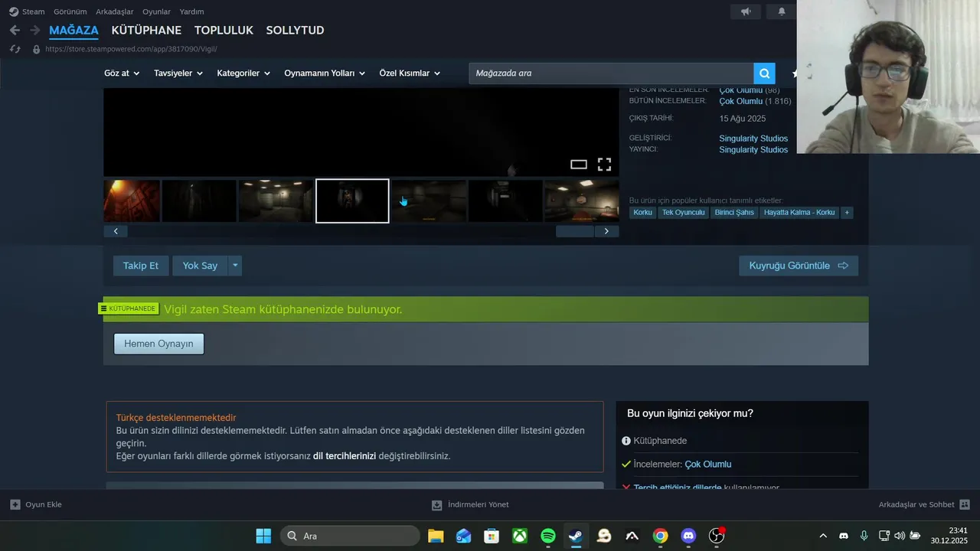
Task: Click the Takip Et button
Action: 141,266
